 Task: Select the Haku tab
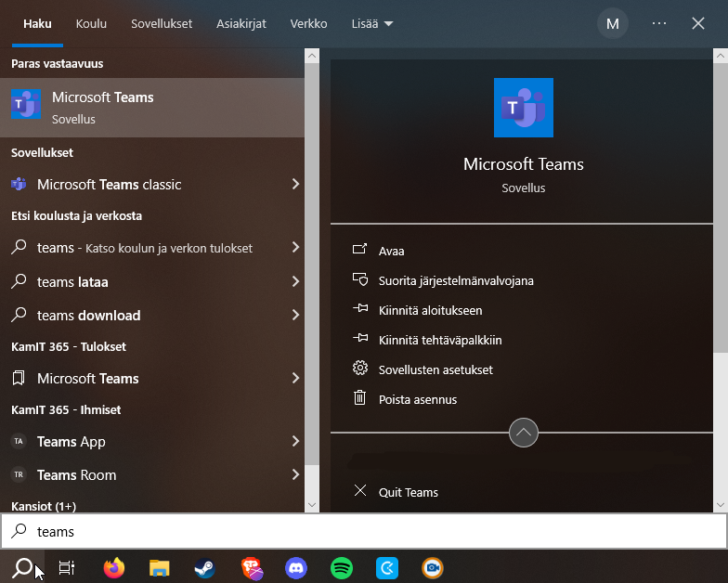tap(37, 24)
